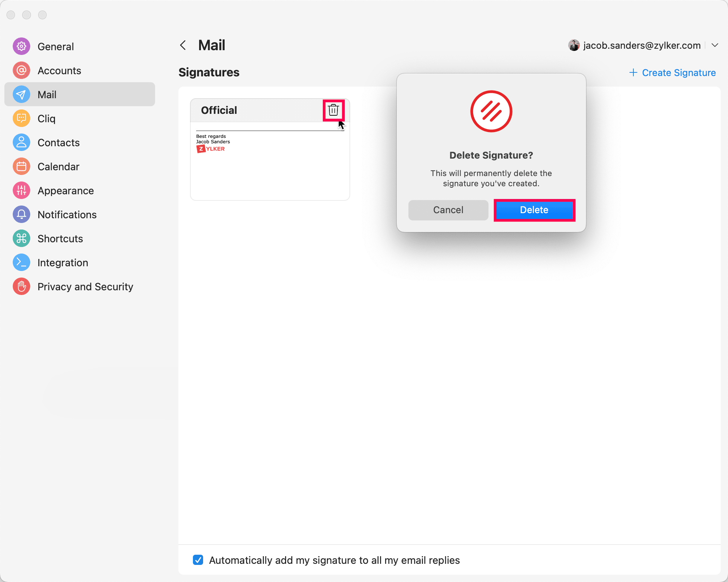Toggle automatic signature on replies checkbox
This screenshot has width=728, height=582.
click(198, 560)
